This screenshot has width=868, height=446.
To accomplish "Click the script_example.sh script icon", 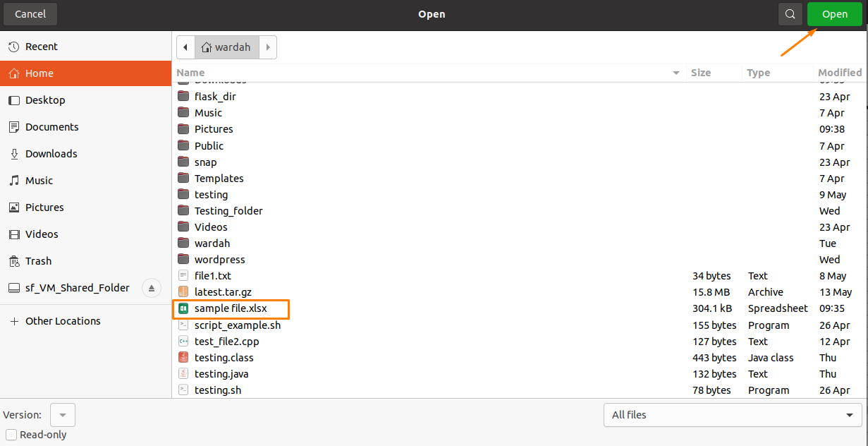I will (183, 325).
